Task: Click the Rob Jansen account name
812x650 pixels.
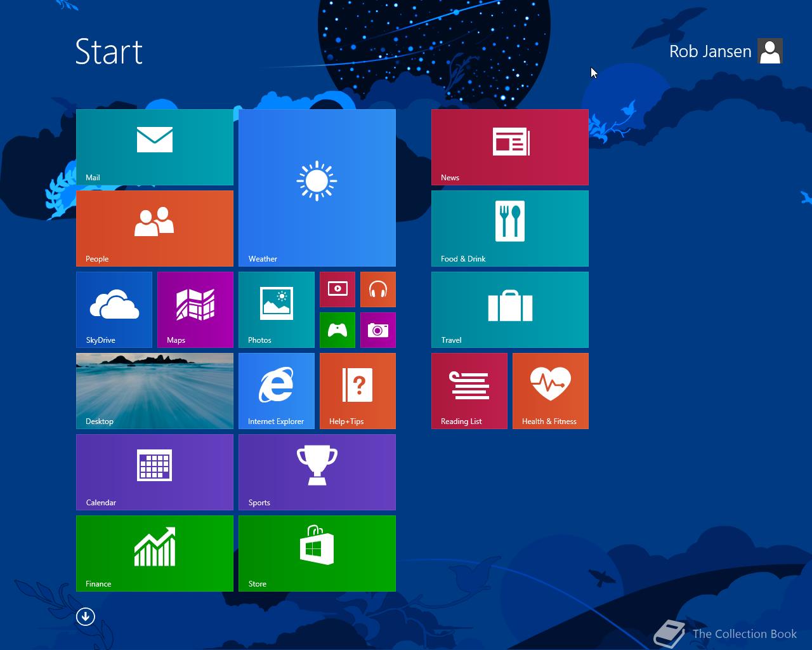Action: [710, 51]
